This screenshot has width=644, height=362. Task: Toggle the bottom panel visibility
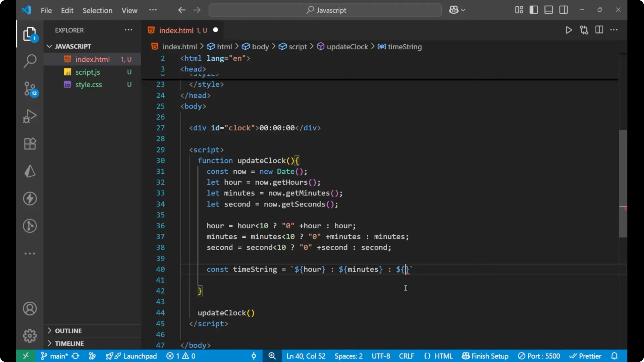pyautogui.click(x=548, y=10)
